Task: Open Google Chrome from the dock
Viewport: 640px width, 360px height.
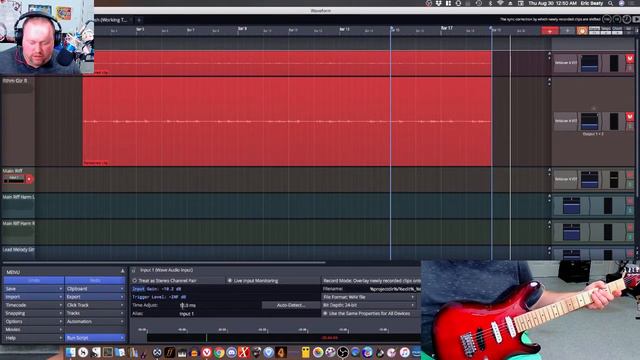Action: (x=219, y=352)
